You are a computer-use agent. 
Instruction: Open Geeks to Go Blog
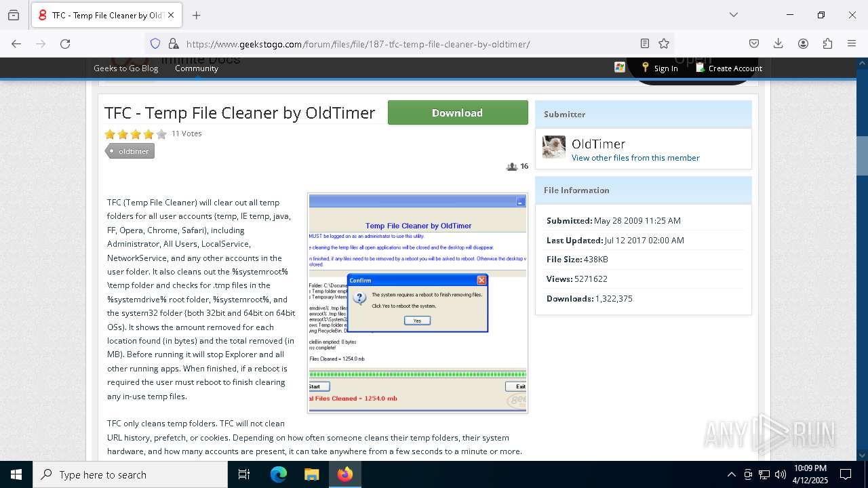pos(126,68)
